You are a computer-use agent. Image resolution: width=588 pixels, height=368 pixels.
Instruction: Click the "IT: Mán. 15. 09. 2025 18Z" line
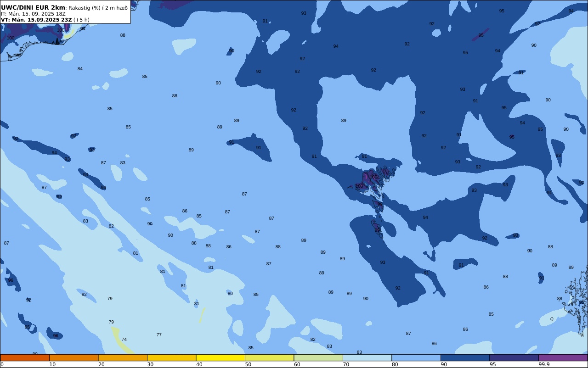click(x=33, y=14)
